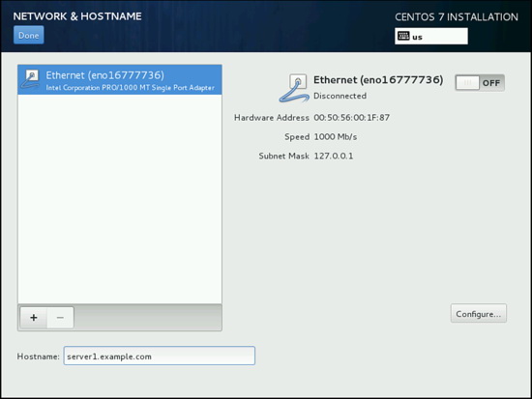The width and height of the screenshot is (532, 399).
Task: Click the Intel Corporation PRO/1000 MT adapter subtitle
Action: pos(130,88)
